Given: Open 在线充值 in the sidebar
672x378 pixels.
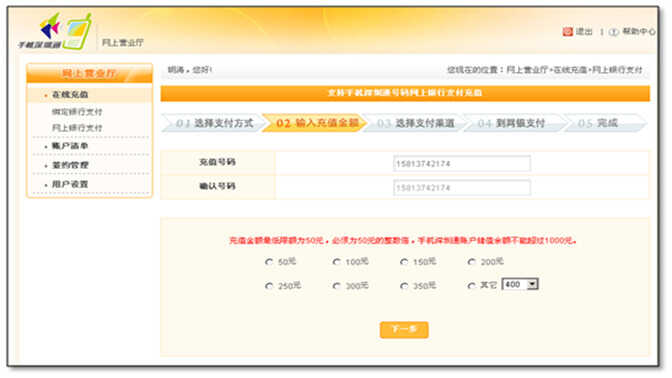Looking at the screenshot, I should tap(70, 95).
